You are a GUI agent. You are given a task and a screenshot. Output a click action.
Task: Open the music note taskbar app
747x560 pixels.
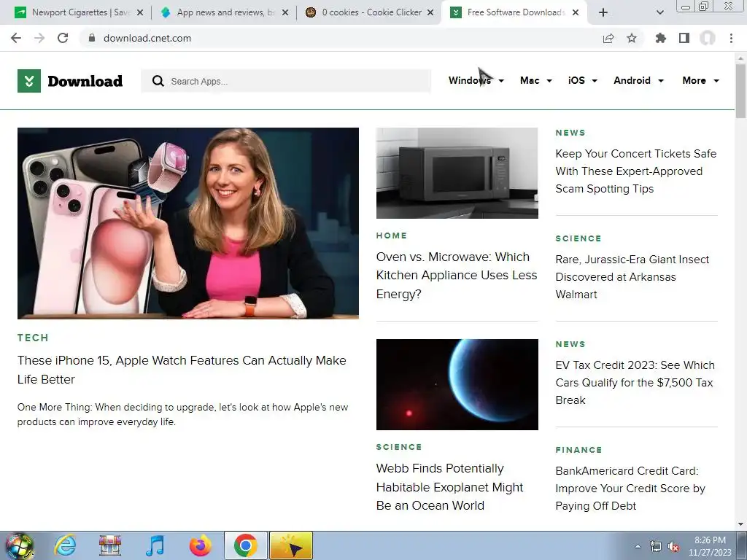(155, 545)
